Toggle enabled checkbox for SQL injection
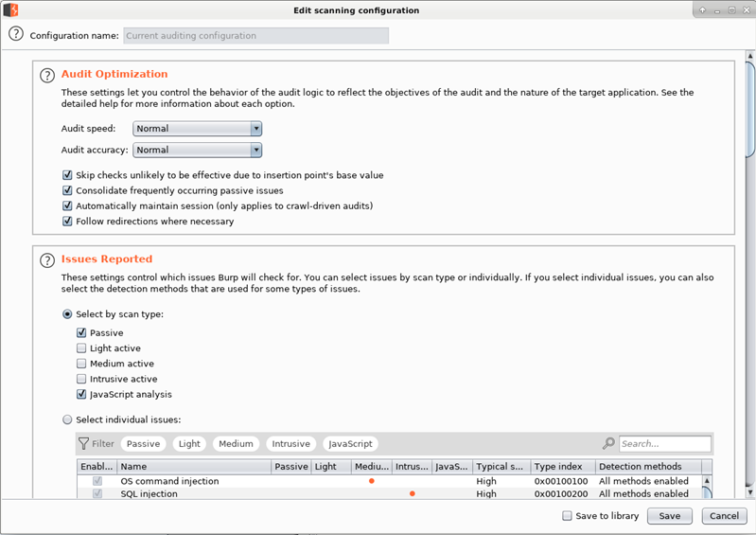 [97, 493]
